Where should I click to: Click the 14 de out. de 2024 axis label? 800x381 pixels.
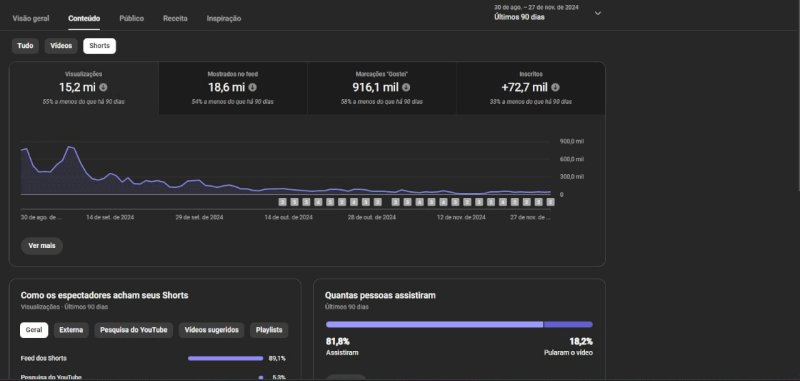pyautogui.click(x=288, y=217)
